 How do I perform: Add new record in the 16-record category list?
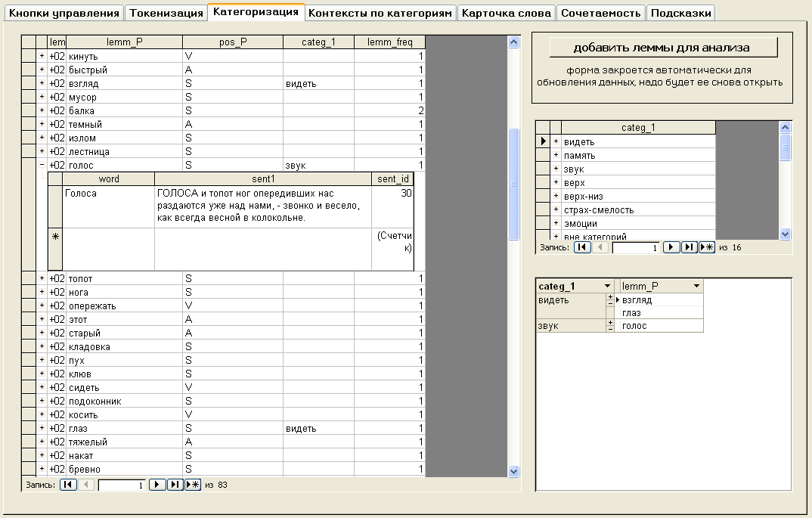707,247
